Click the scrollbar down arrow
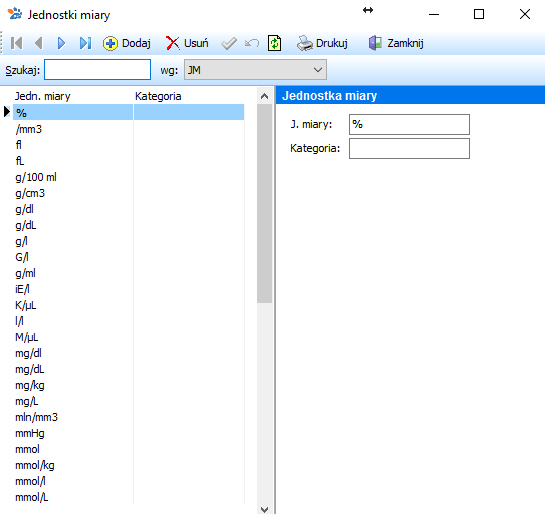The width and height of the screenshot is (545, 514). [265, 509]
